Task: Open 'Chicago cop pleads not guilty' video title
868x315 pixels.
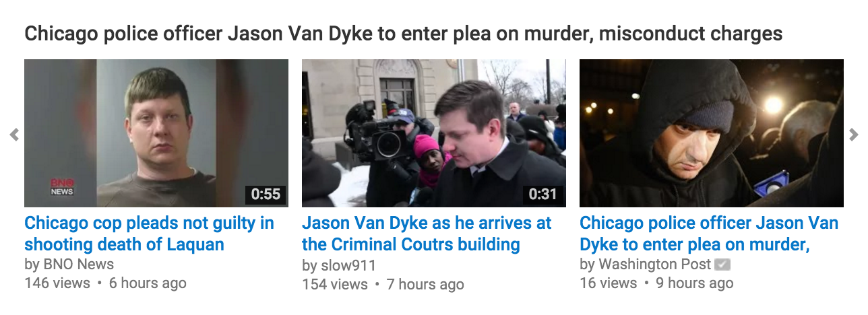Action: 149,234
